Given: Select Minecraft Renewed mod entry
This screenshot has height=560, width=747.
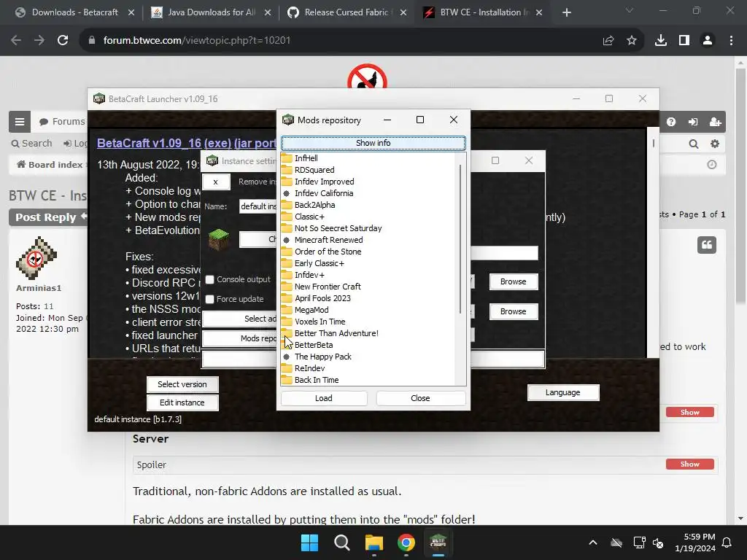Looking at the screenshot, I should pos(328,239).
